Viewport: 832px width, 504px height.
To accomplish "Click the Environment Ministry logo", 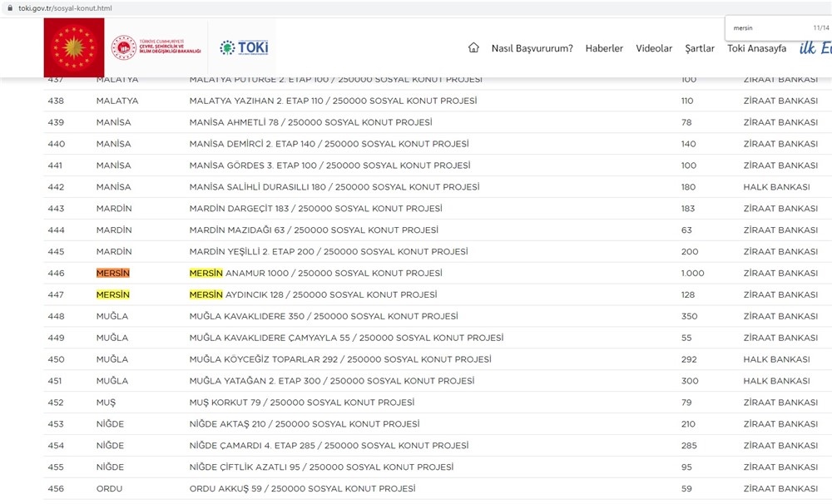I will coord(157,48).
